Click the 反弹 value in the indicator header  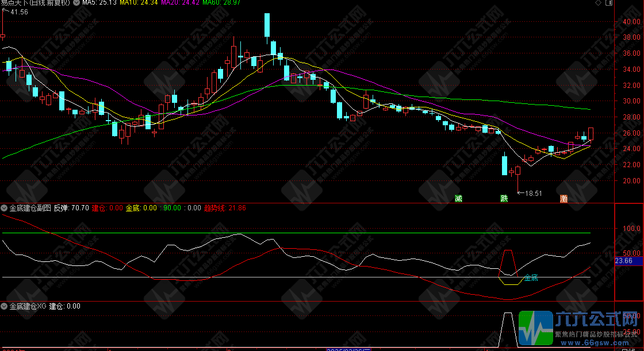pyautogui.click(x=71, y=207)
